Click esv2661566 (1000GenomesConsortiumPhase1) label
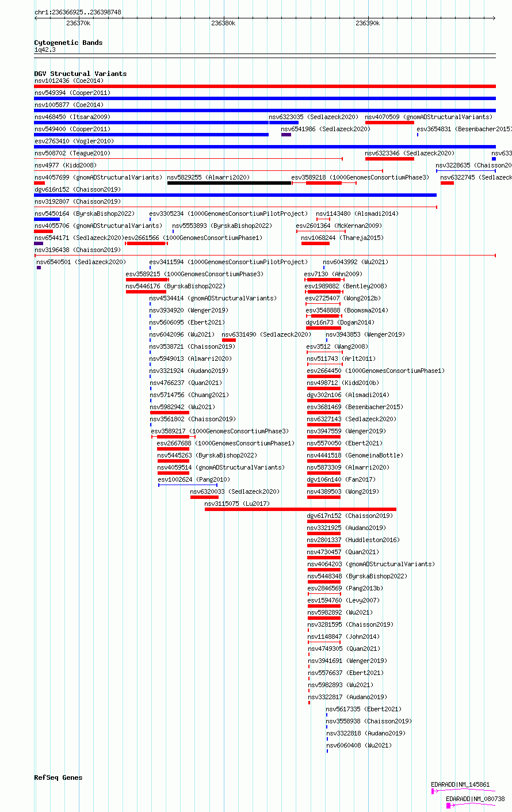Image resolution: width=512 pixels, height=812 pixels. (193, 238)
